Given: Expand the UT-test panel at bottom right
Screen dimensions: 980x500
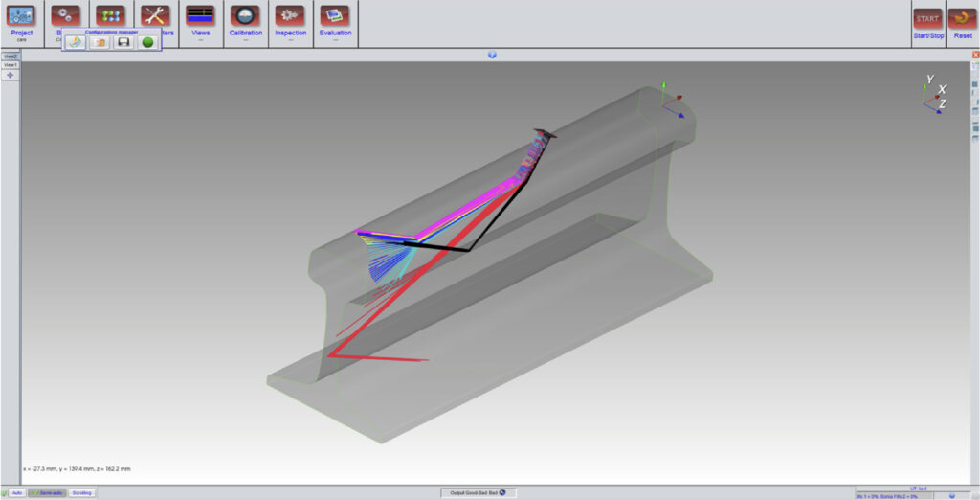Looking at the screenshot, I should tap(952, 495).
